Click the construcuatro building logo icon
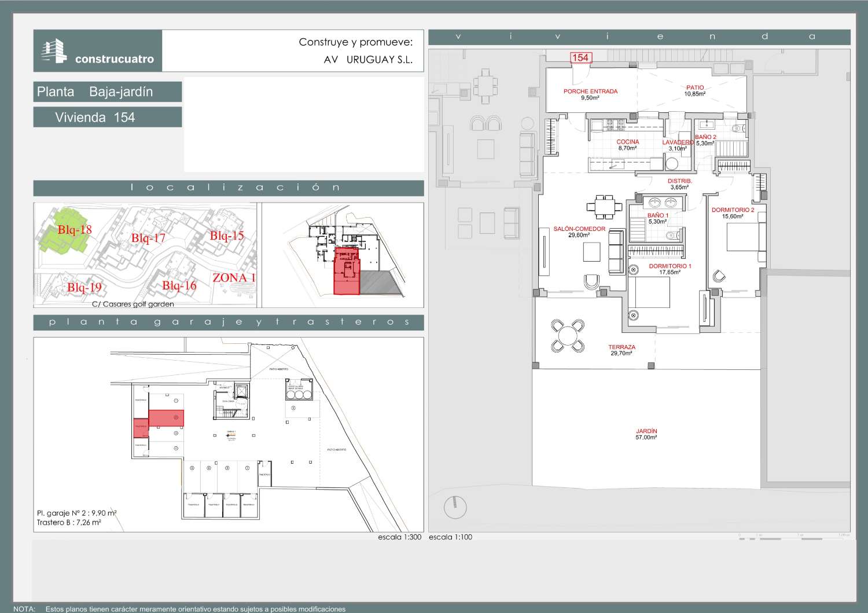Screen dimensions: 868x613 point(54,50)
